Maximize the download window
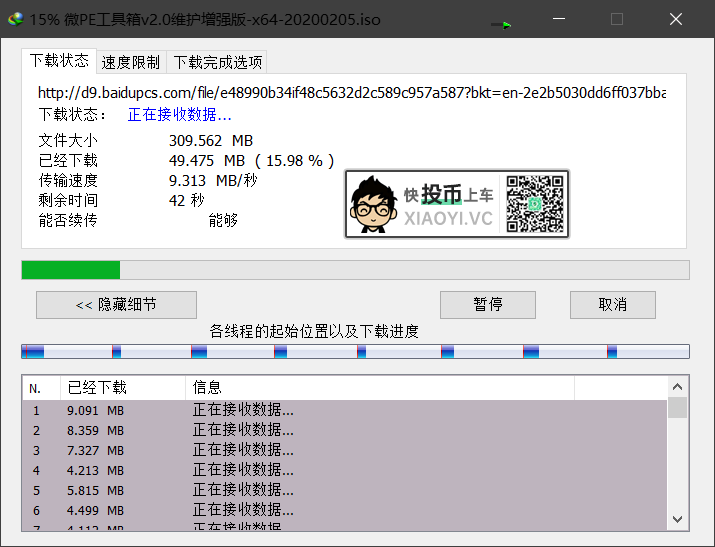 pyautogui.click(x=617, y=19)
